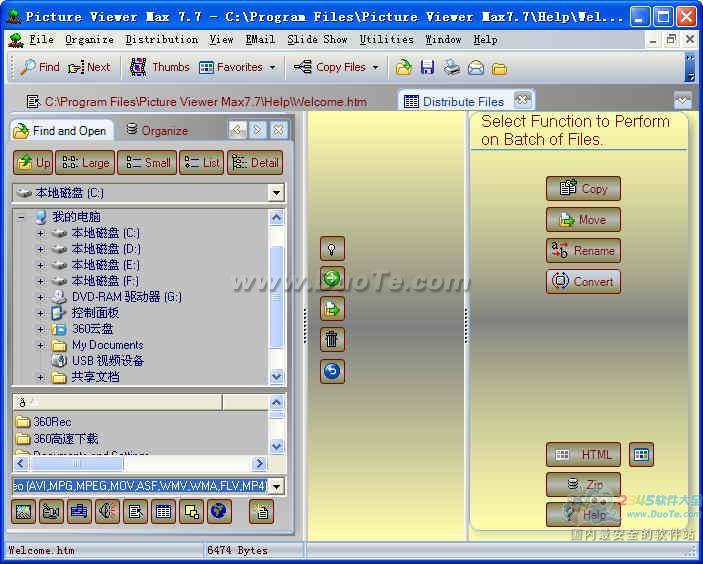Image resolution: width=703 pixels, height=564 pixels.
Task: Click the picture filter icon at bottom
Action: coord(24,511)
